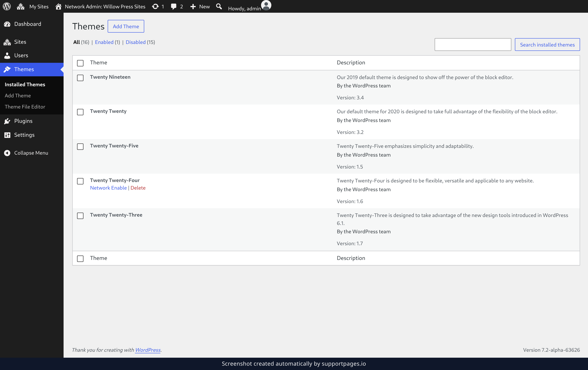Image resolution: width=588 pixels, height=370 pixels.
Task: Click the Sites sidebar icon
Action: point(7,42)
